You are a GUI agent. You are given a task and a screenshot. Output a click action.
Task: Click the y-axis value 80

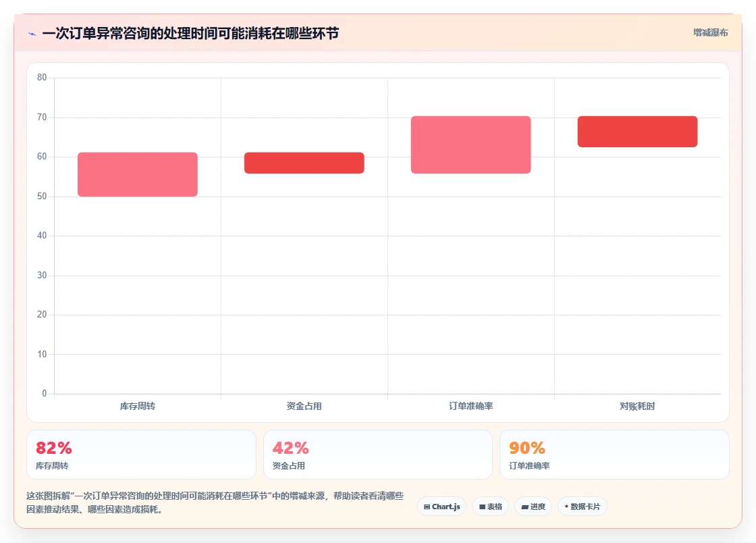[42, 77]
